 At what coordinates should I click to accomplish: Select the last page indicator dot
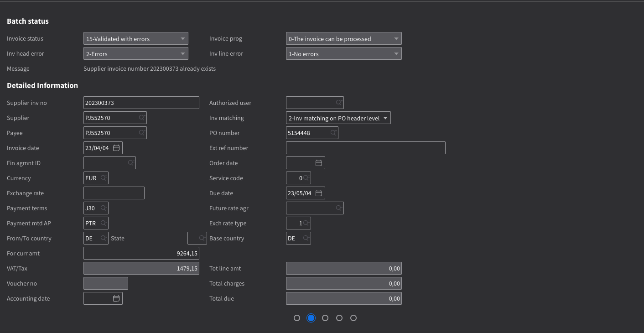pyautogui.click(x=353, y=318)
